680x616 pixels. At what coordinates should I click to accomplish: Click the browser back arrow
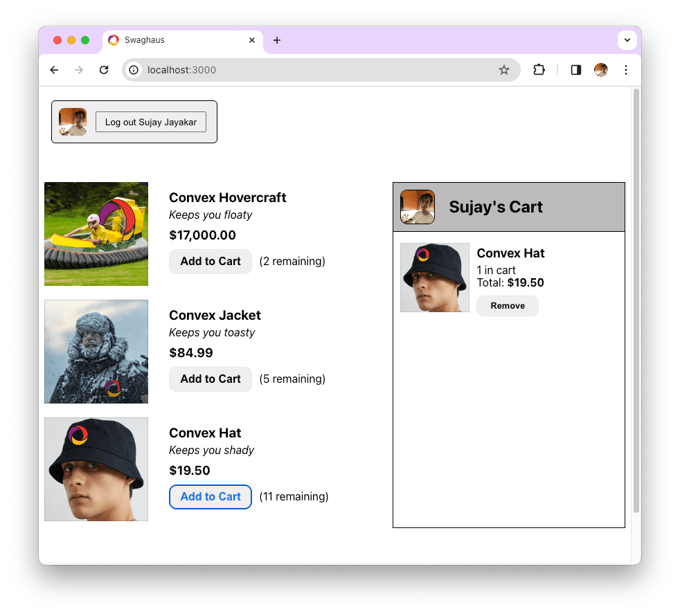54,70
